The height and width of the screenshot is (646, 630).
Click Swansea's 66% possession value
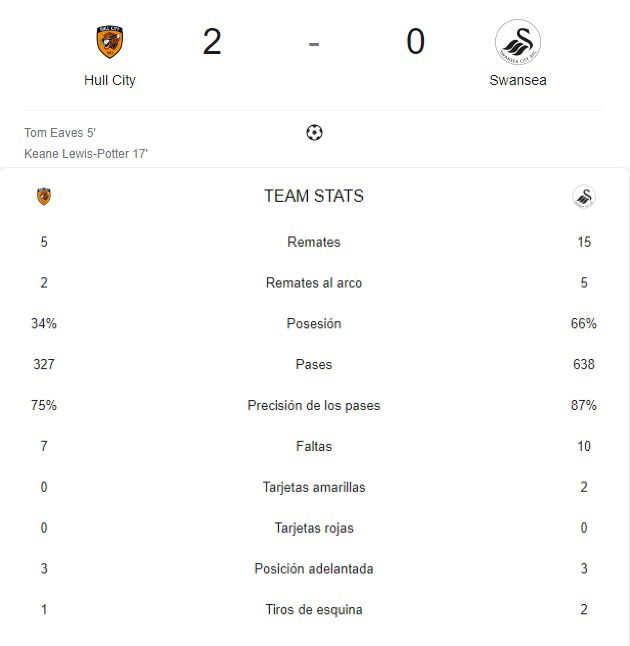tap(584, 323)
